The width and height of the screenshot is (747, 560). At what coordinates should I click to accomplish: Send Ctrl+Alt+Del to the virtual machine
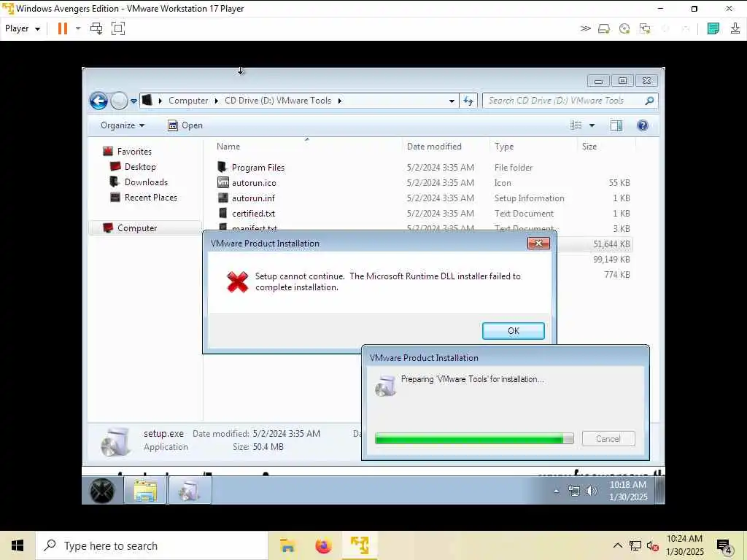(96, 28)
